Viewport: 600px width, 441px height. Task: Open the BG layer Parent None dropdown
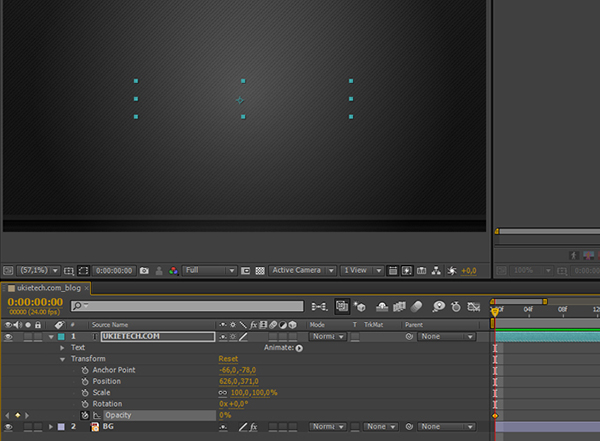[x=447, y=426]
